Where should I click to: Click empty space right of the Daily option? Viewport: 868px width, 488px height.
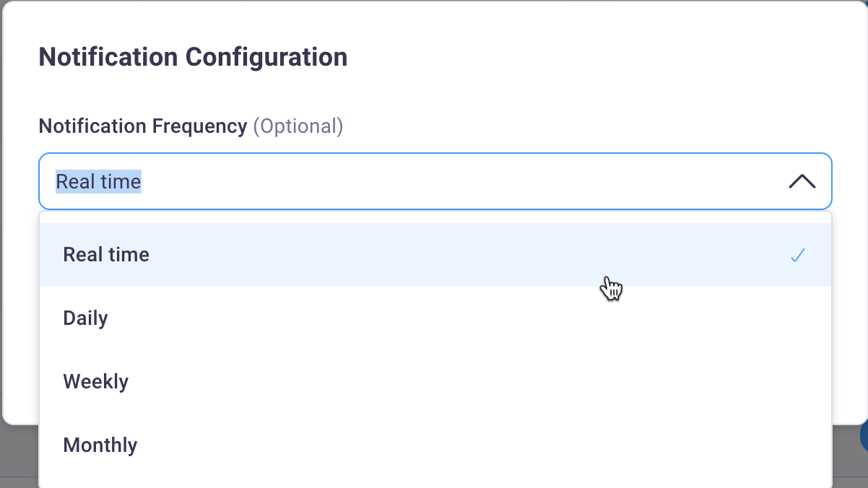pos(505,318)
